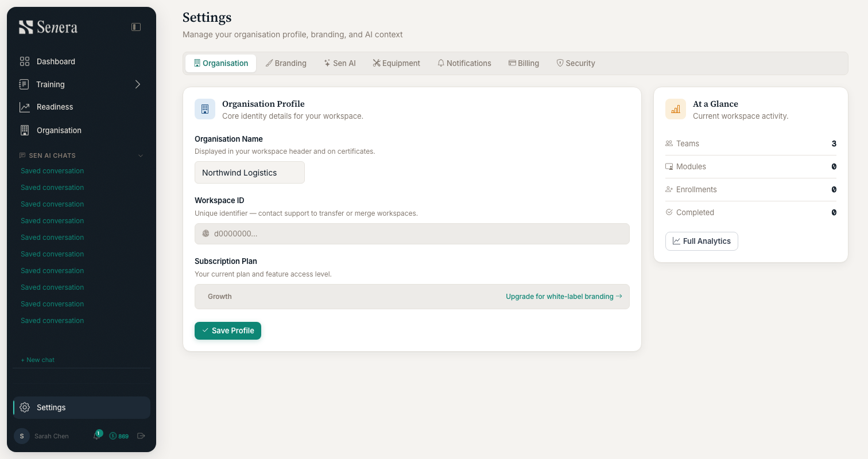Switch to the Sen AI tab
868x459 pixels.
340,63
